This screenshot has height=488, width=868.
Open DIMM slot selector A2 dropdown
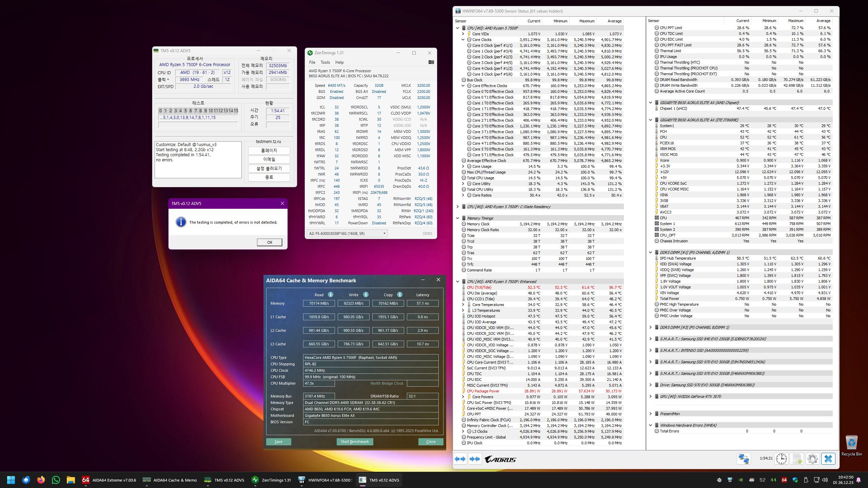(x=347, y=233)
